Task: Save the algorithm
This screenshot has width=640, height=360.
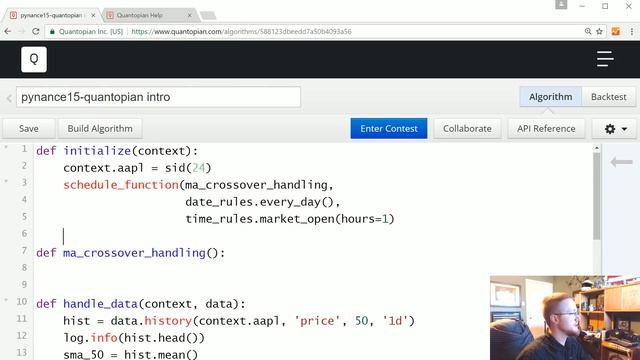Action: 29,129
